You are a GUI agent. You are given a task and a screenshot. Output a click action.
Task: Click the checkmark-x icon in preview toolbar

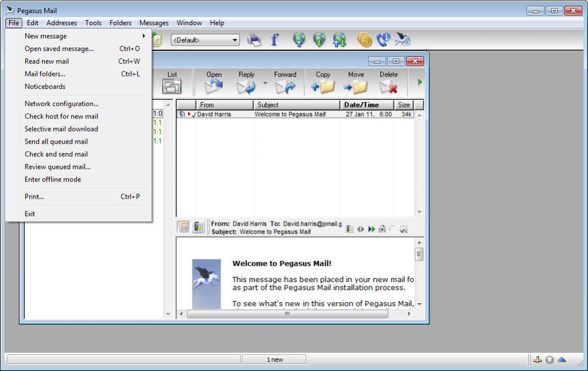(404, 229)
